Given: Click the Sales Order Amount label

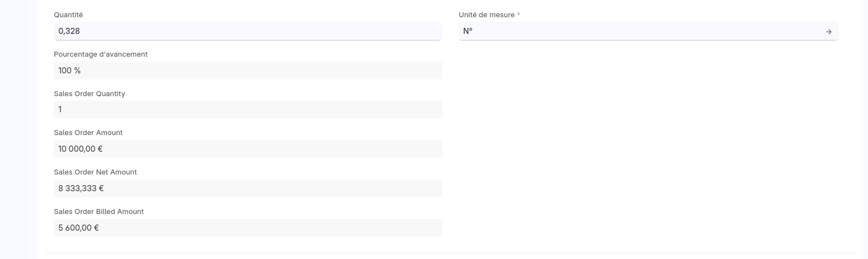Looking at the screenshot, I should point(88,133).
